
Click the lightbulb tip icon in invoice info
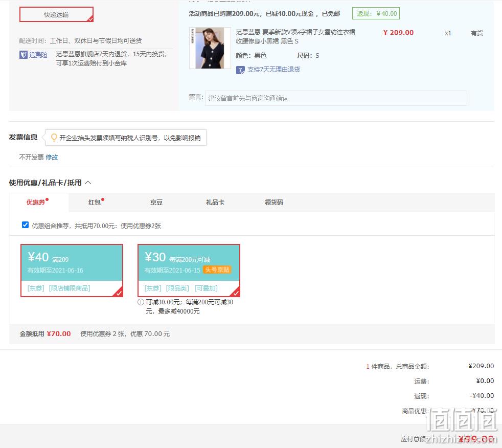tap(54, 138)
